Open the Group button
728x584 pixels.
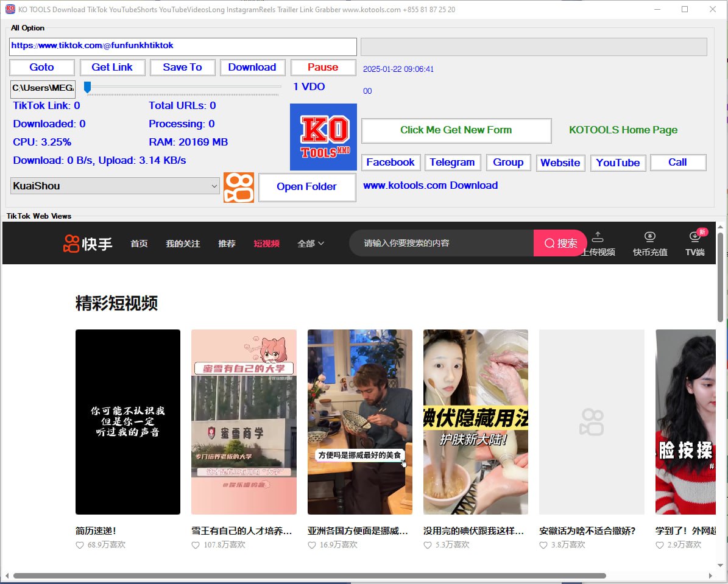509,163
